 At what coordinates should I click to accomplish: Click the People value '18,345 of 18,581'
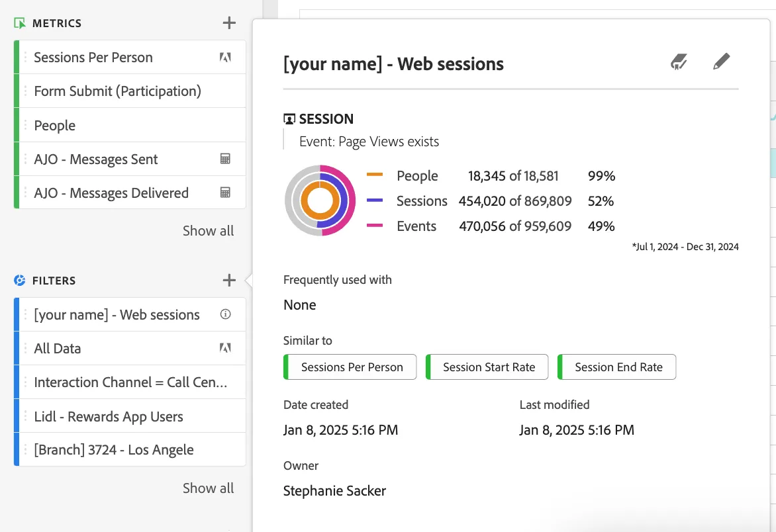pyautogui.click(x=513, y=176)
